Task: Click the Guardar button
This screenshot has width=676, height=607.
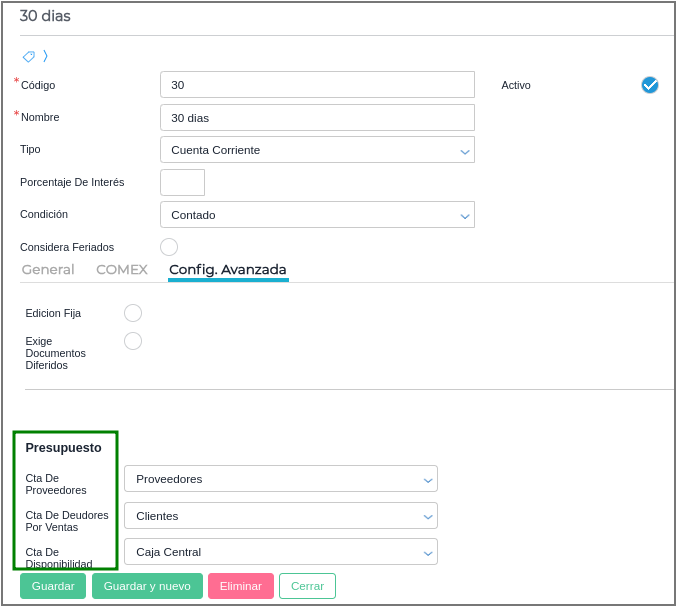Action: tap(53, 586)
